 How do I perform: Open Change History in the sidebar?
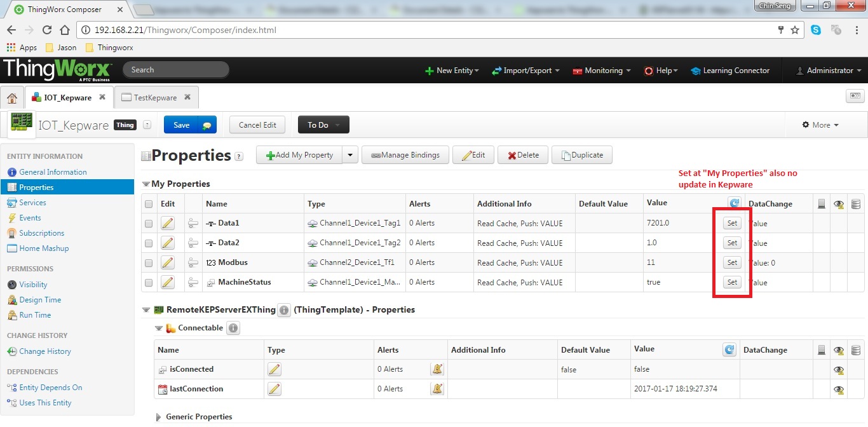pyautogui.click(x=45, y=351)
